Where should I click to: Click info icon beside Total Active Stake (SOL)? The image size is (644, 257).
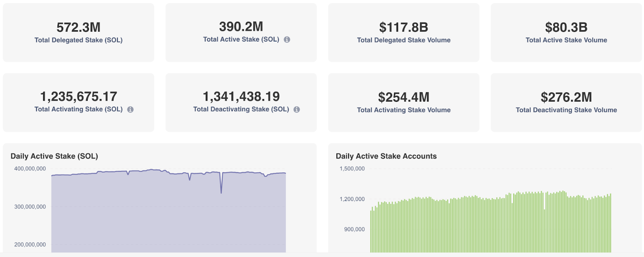point(287,39)
